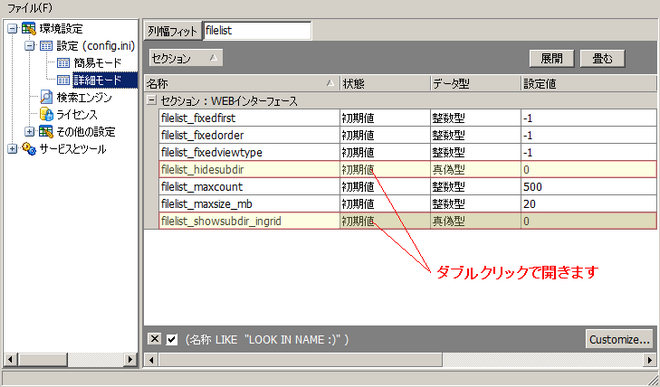This screenshot has width=660, height=387.
Task: Open the ファイル(F) menu
Action: [29, 8]
